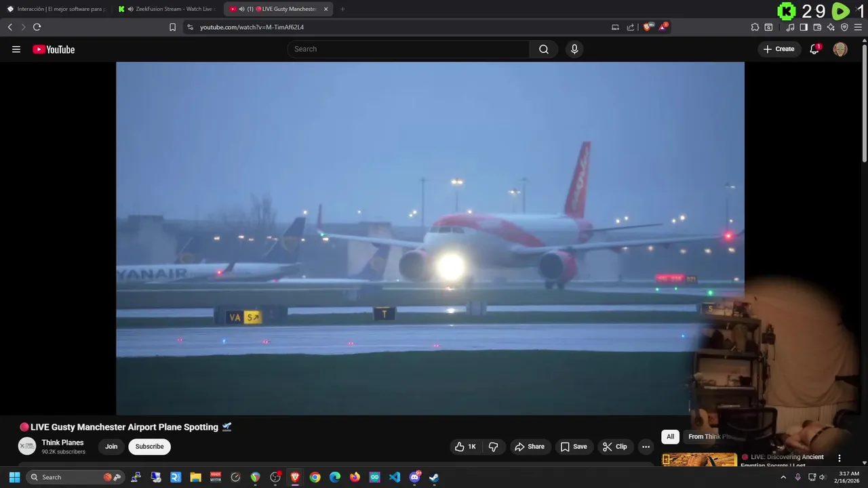Switch to the Interacción software tab
The width and height of the screenshot is (868, 488).
(x=56, y=9)
